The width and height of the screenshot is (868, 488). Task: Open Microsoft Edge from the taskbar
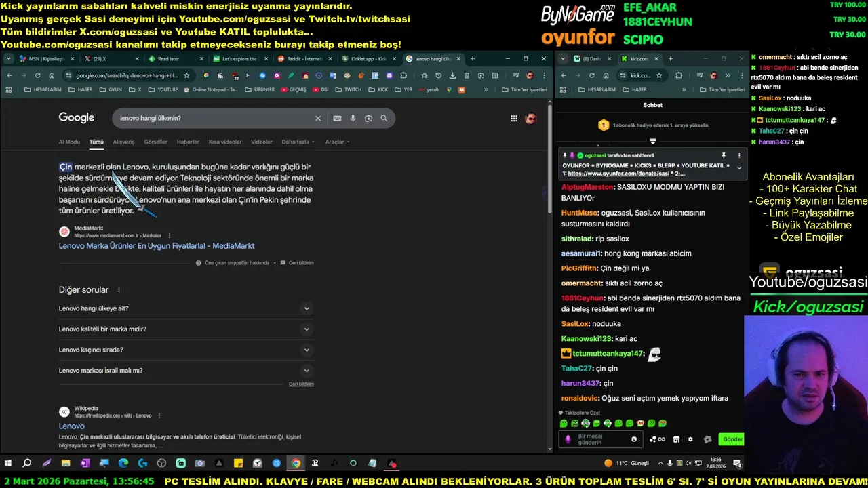(123, 464)
